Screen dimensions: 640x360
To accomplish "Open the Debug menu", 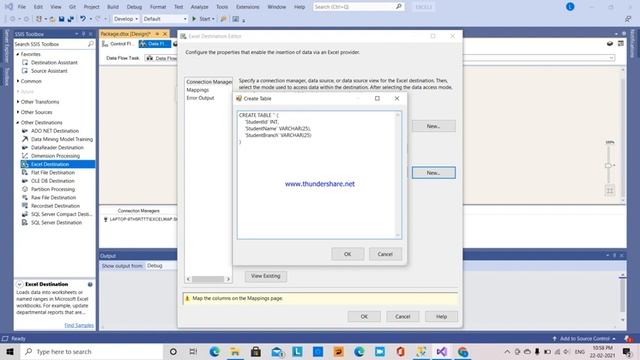I will (x=134, y=7).
